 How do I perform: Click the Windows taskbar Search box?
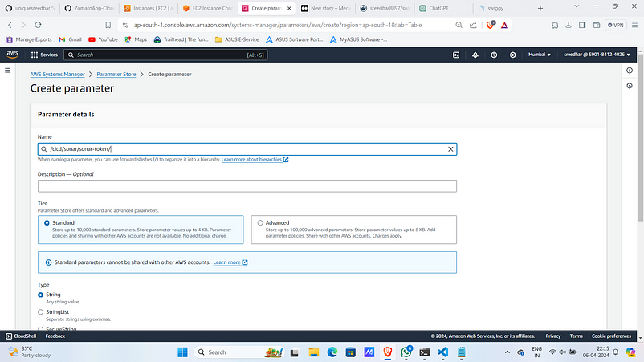[239, 352]
